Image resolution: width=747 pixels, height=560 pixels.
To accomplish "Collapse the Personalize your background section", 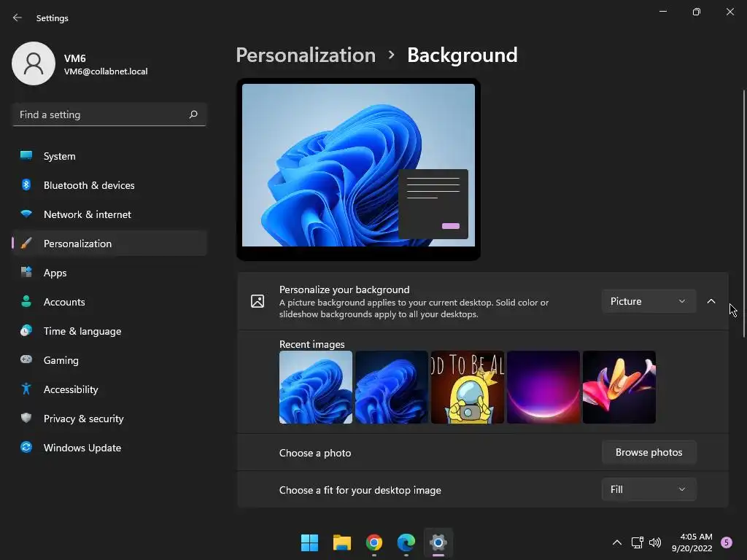I will [711, 301].
